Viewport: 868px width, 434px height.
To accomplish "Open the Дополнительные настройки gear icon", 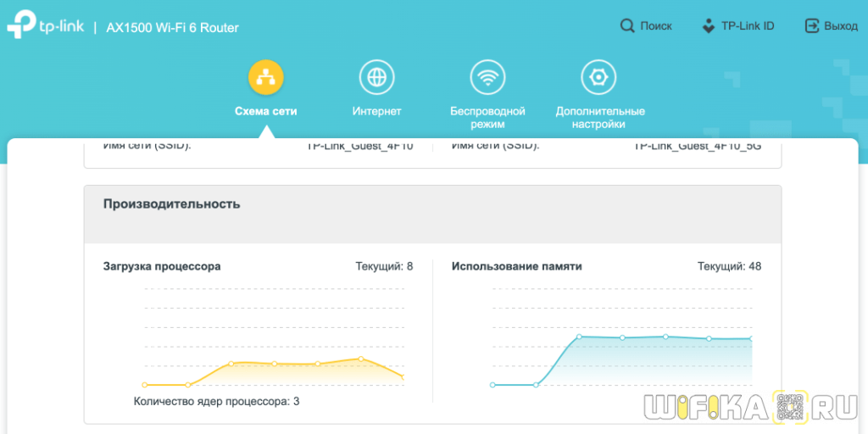I will 598,77.
